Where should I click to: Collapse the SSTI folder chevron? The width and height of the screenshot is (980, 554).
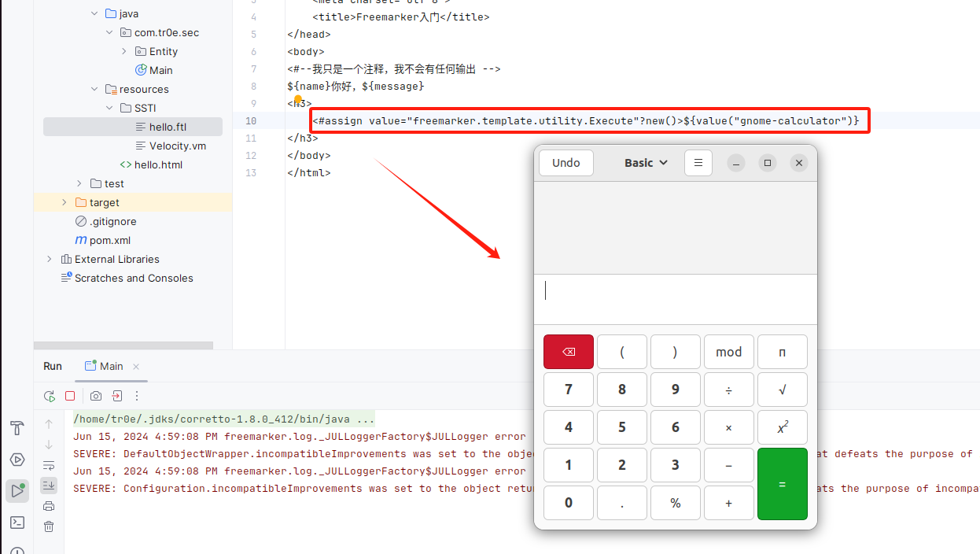tap(109, 108)
